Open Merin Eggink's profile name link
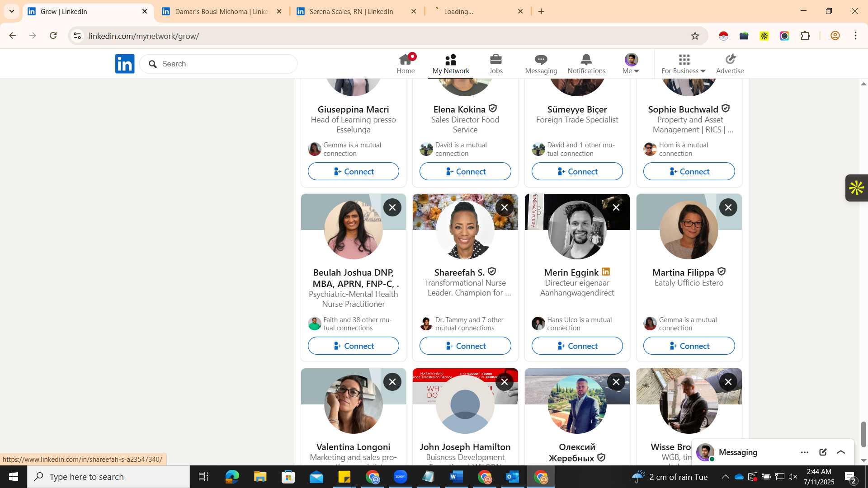Image resolution: width=868 pixels, height=488 pixels. 571,272
